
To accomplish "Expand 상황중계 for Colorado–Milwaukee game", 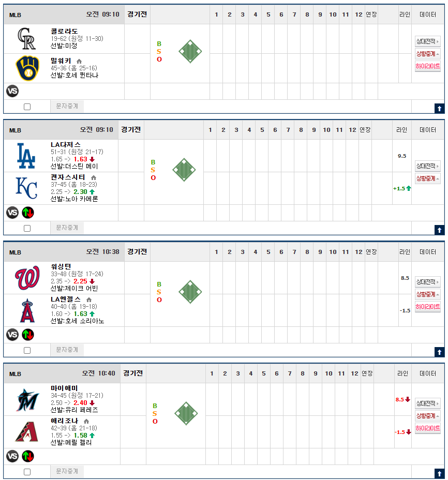I will (x=427, y=54).
